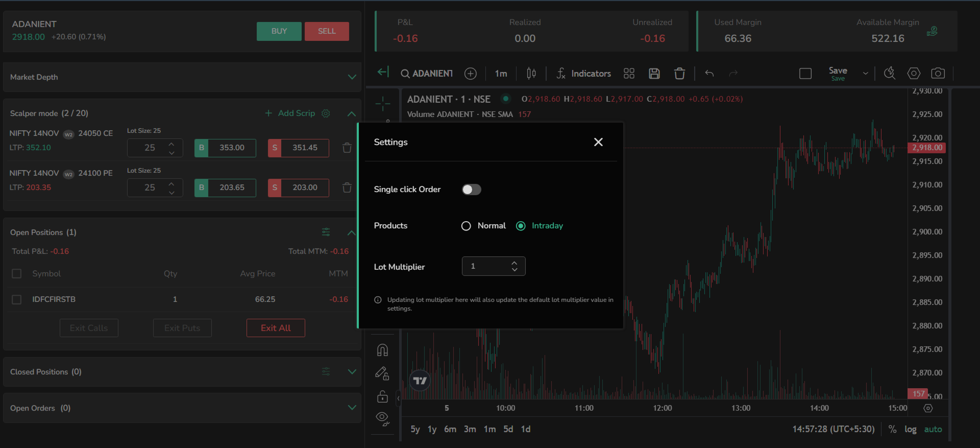Click the add funds icon near Available Margin
The height and width of the screenshot is (448, 980).
[x=932, y=31]
